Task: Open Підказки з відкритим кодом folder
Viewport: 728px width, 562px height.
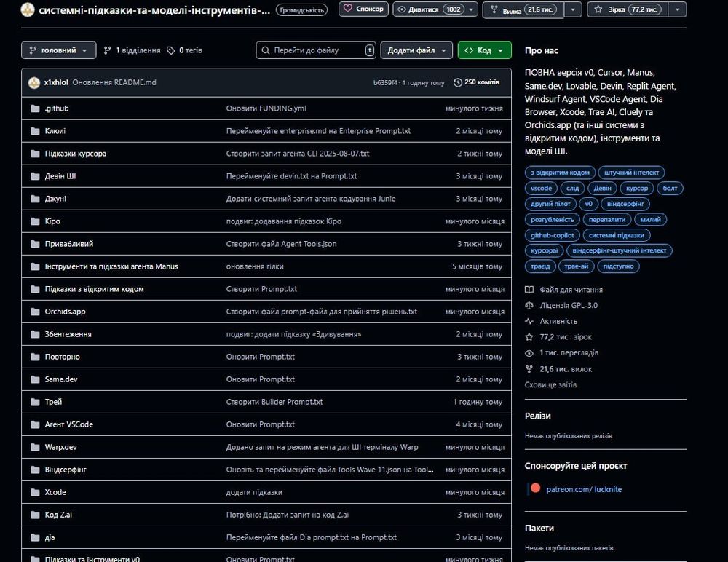Action: tap(94, 289)
